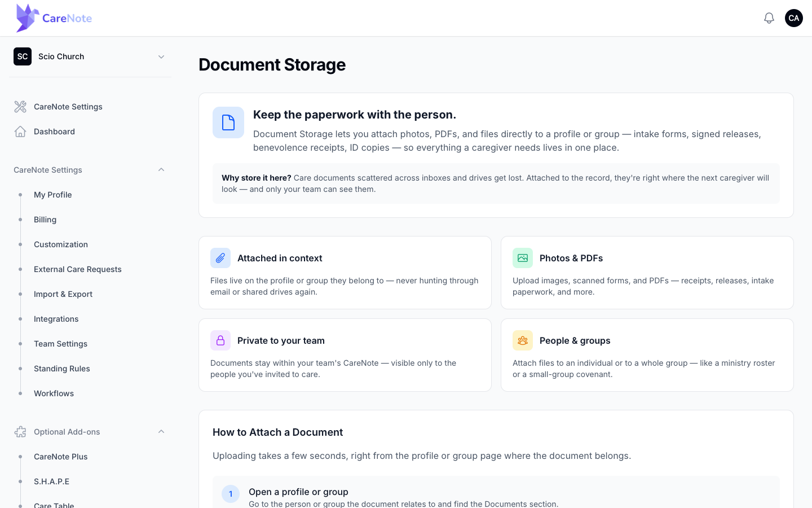The height and width of the screenshot is (508, 812).
Task: Collapse the Optional Add-ons section chevron
Action: pos(161,432)
